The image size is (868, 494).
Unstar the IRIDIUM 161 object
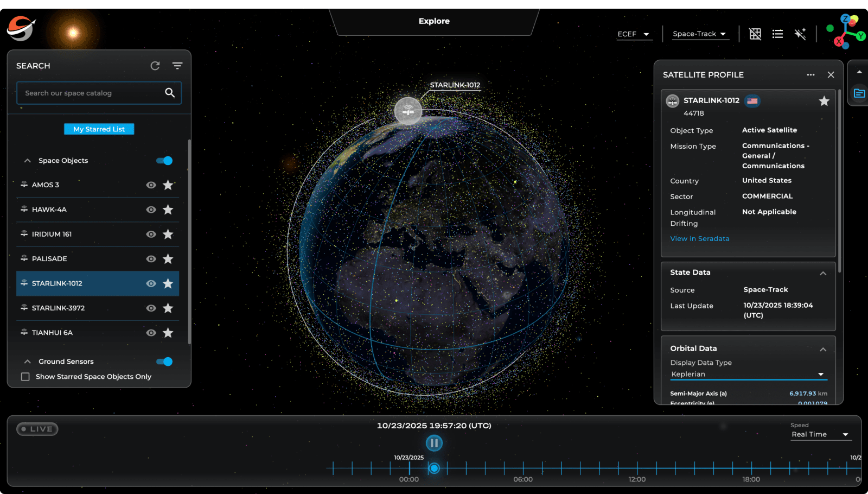(168, 234)
